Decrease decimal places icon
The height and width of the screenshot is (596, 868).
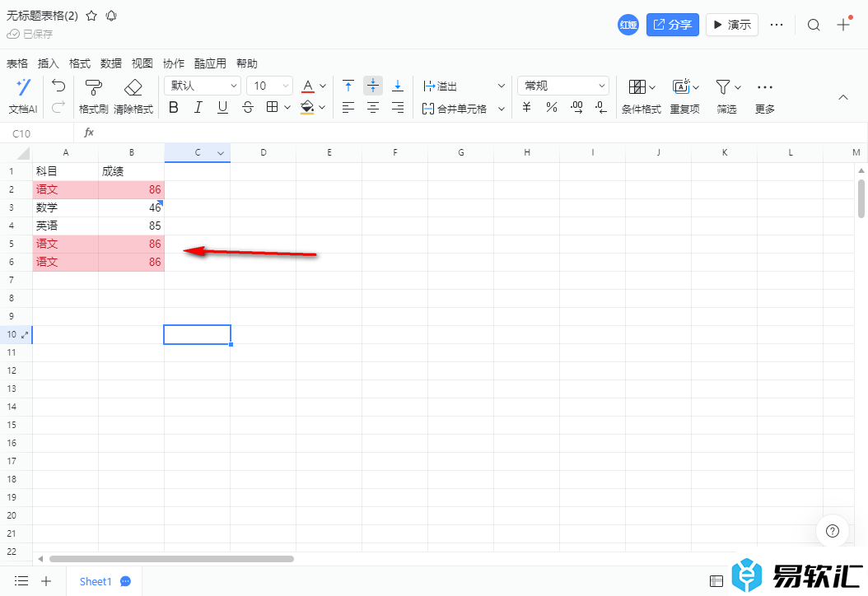tap(601, 107)
